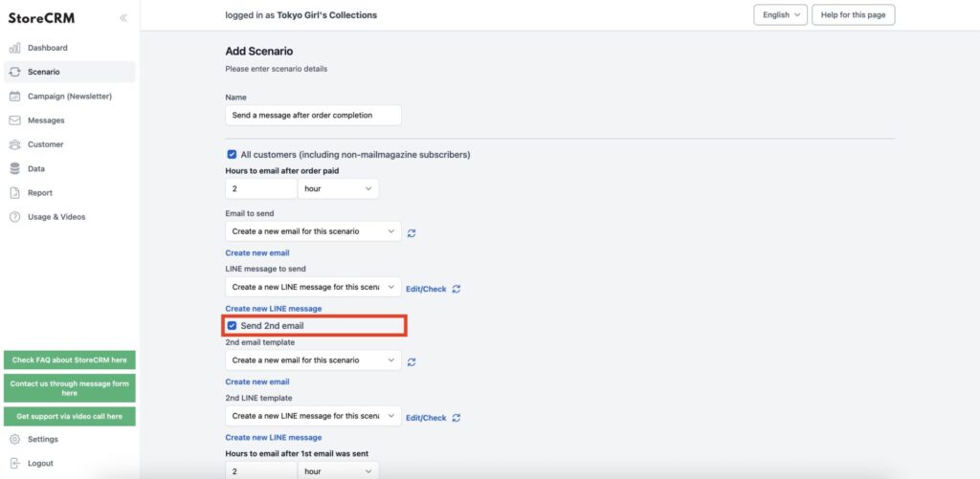Collapse the sidebar with the double chevron icon
The width and height of the screenshot is (980, 479).
click(123, 18)
